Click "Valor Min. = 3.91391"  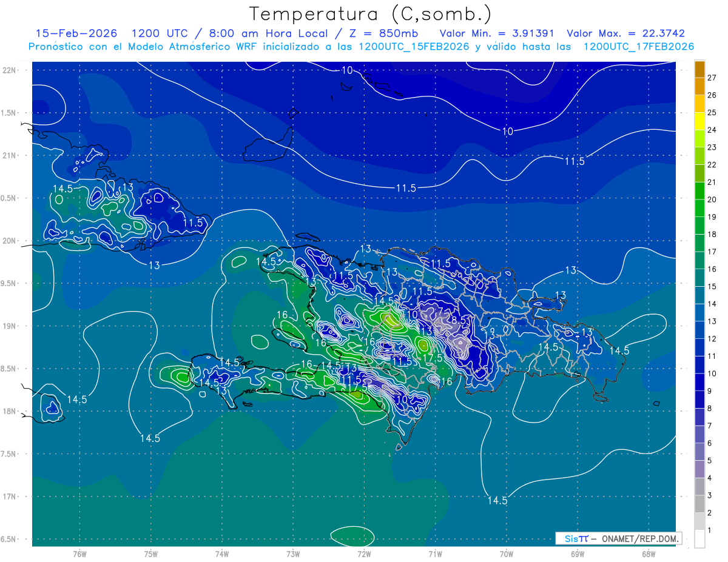pyautogui.click(x=497, y=33)
